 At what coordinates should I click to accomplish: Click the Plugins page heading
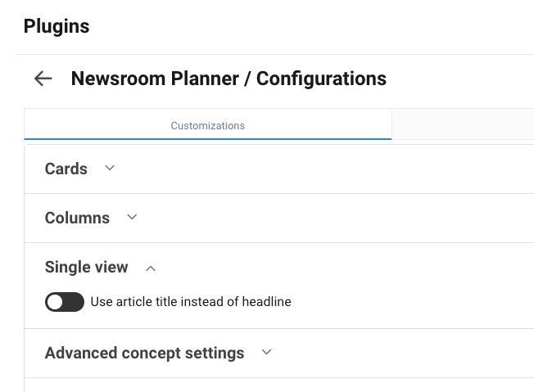coord(57,26)
